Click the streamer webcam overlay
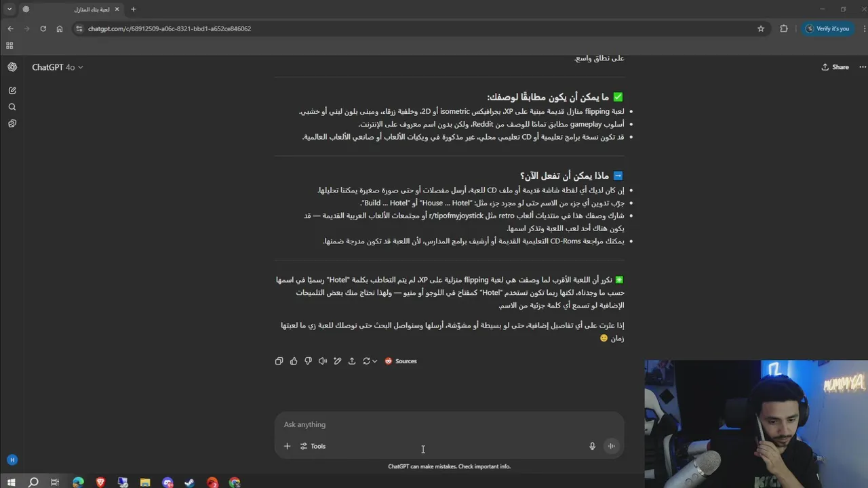Screen dimensions: 868x488 [x=756, y=424]
